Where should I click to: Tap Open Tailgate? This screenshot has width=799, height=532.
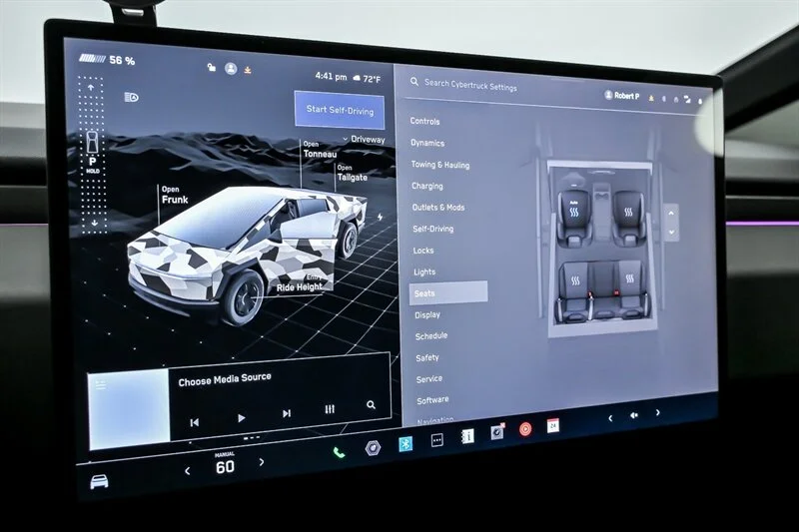pyautogui.click(x=352, y=174)
